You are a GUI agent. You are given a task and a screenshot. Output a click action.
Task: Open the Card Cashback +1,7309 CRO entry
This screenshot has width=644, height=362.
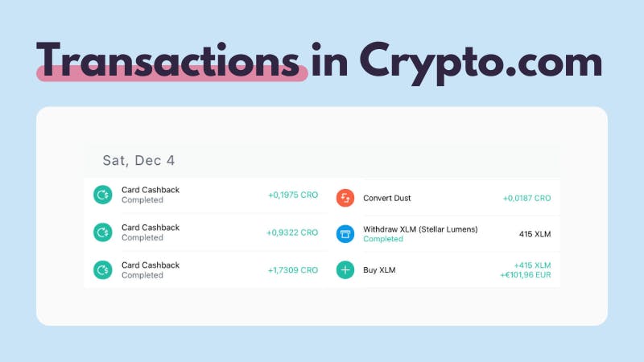pos(206,270)
